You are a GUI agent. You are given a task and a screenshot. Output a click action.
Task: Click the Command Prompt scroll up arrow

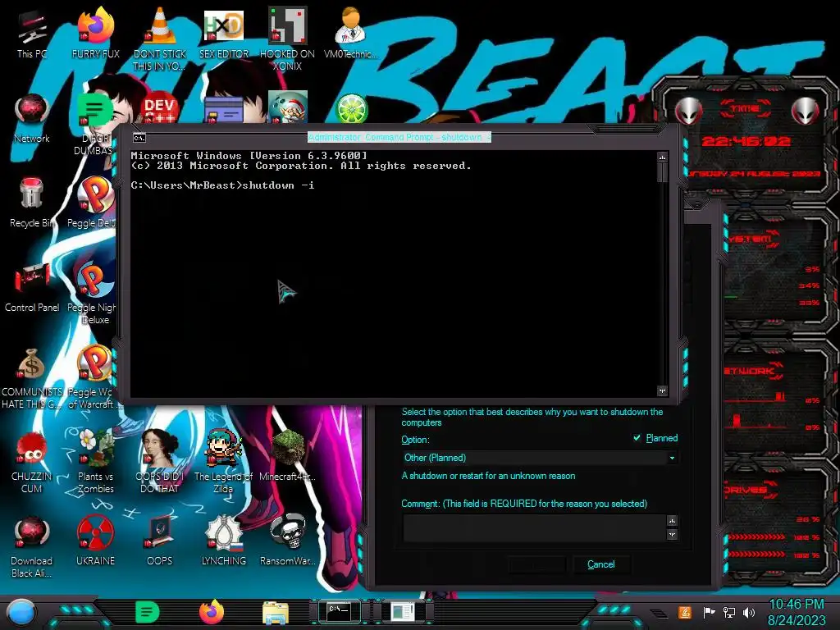point(663,157)
